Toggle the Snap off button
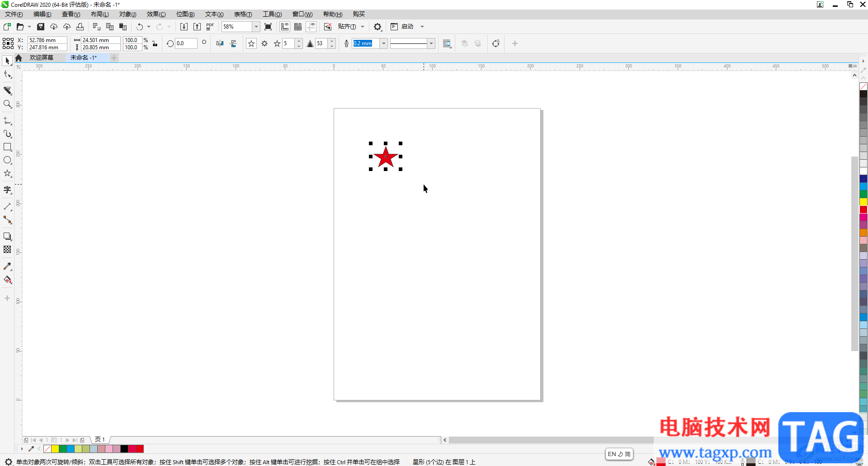 (x=328, y=27)
